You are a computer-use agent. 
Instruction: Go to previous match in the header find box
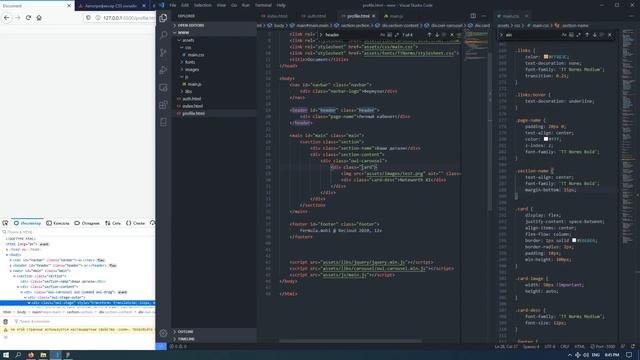coord(429,35)
